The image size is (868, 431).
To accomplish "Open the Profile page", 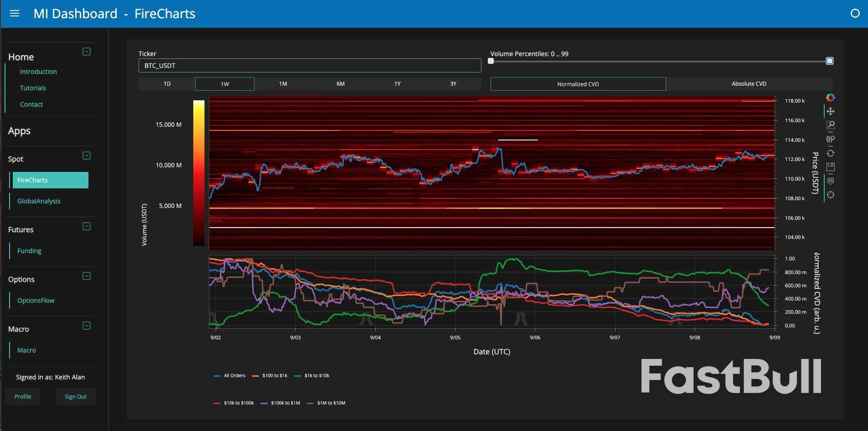I will [x=23, y=396].
